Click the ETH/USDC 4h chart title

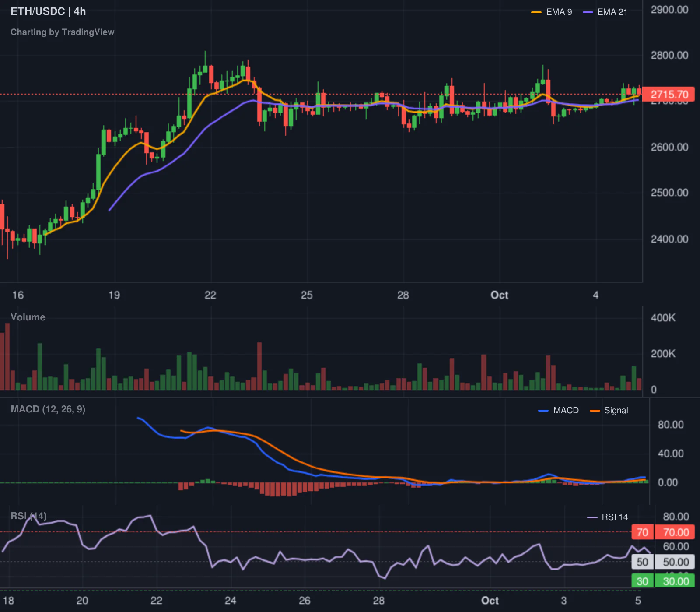coord(48,11)
